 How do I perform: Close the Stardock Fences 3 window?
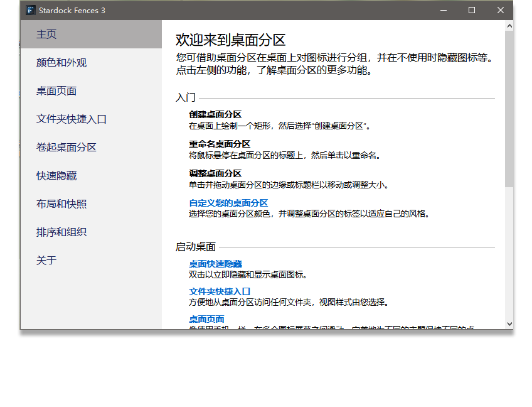pos(501,10)
